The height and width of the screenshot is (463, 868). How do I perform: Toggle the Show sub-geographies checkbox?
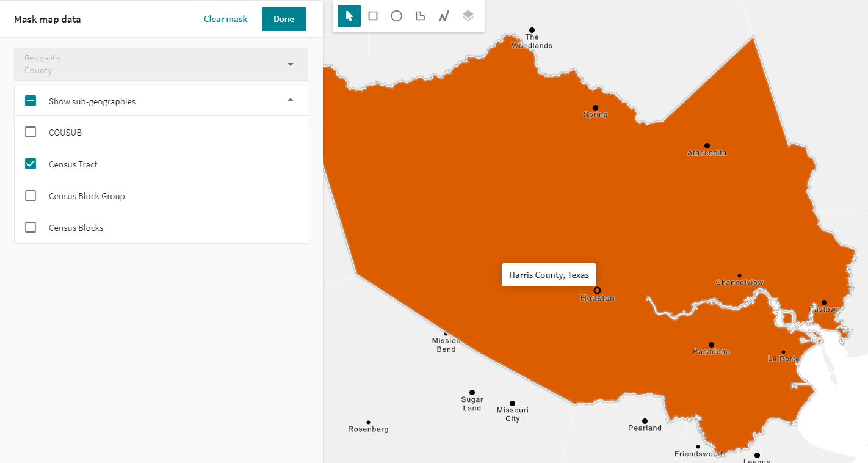click(x=31, y=101)
